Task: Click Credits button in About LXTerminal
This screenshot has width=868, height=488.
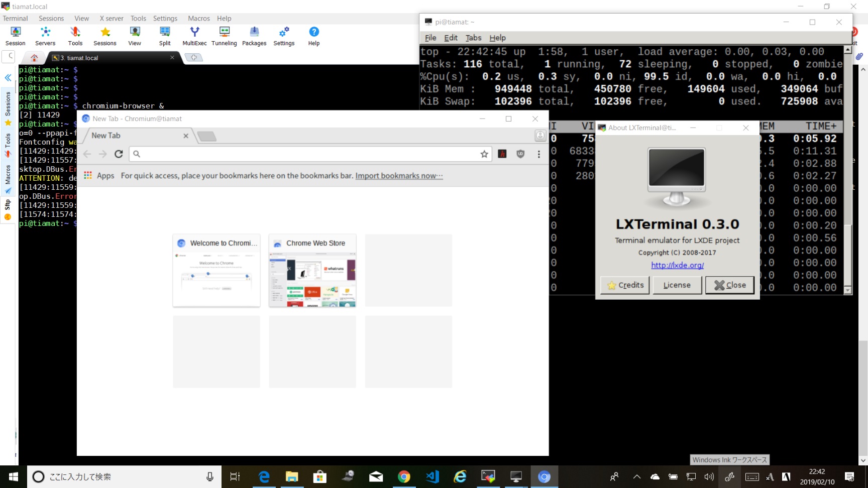Action: click(x=625, y=285)
